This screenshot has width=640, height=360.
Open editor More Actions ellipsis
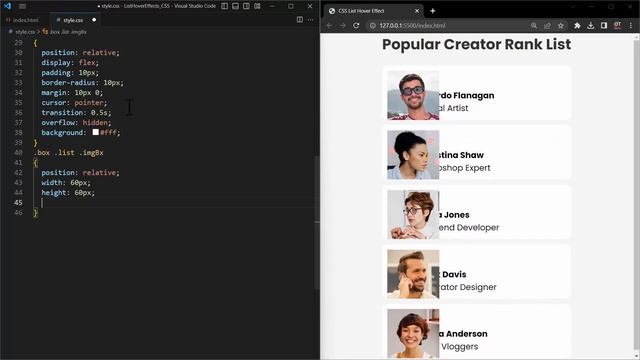tap(311, 20)
